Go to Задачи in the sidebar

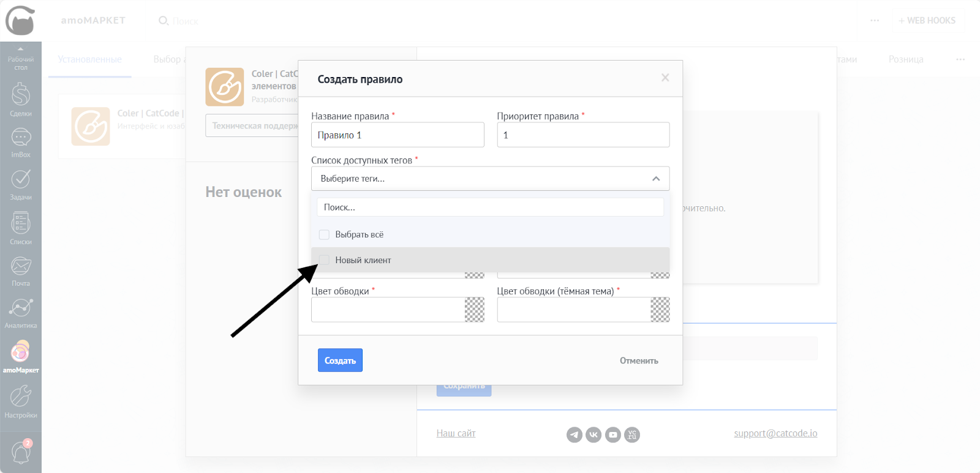click(x=21, y=184)
